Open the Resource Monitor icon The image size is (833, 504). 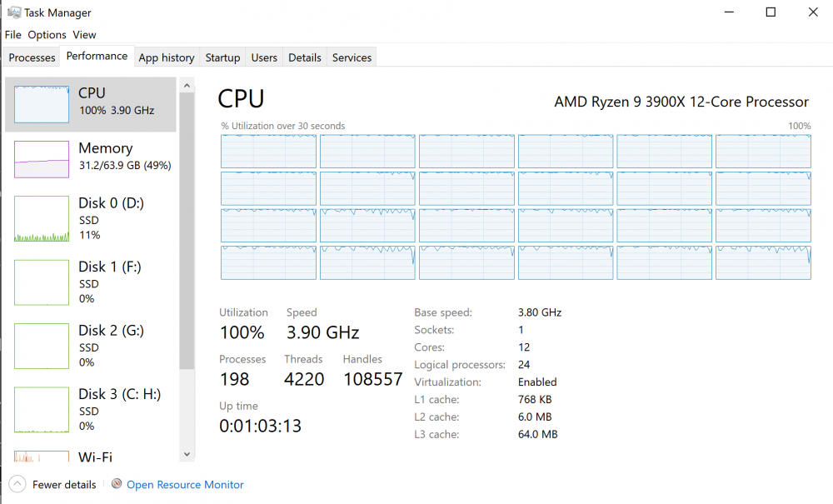coord(117,484)
